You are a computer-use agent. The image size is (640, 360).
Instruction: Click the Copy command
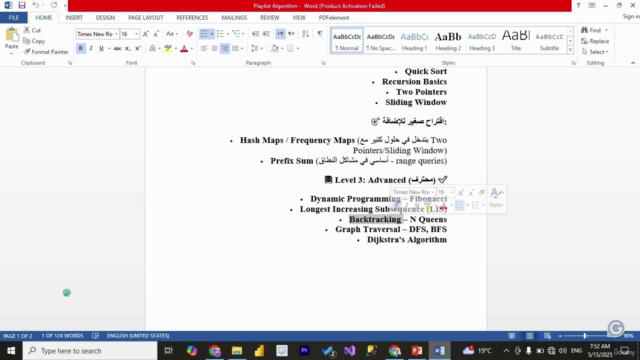(34, 41)
